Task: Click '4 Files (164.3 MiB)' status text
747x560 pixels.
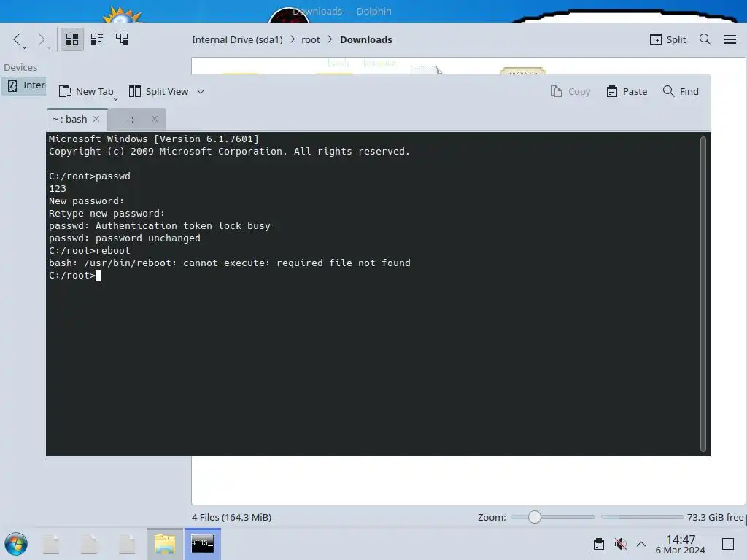Action: [x=231, y=517]
